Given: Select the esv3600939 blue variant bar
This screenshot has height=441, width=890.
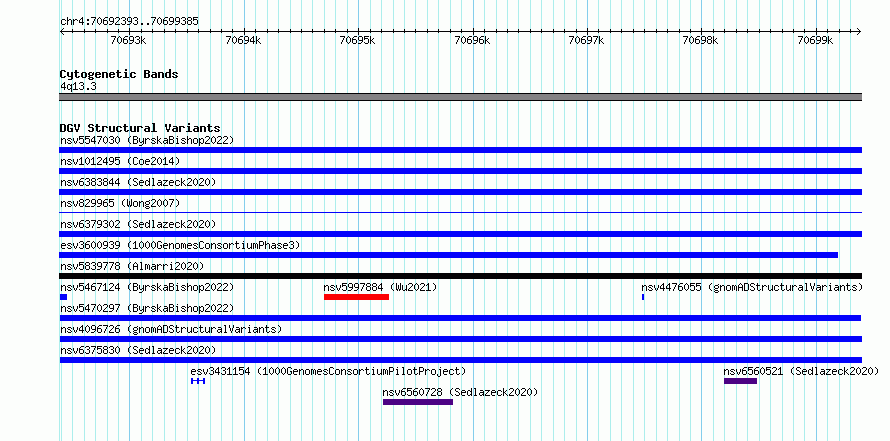Looking at the screenshot, I should pyautogui.click(x=448, y=255).
